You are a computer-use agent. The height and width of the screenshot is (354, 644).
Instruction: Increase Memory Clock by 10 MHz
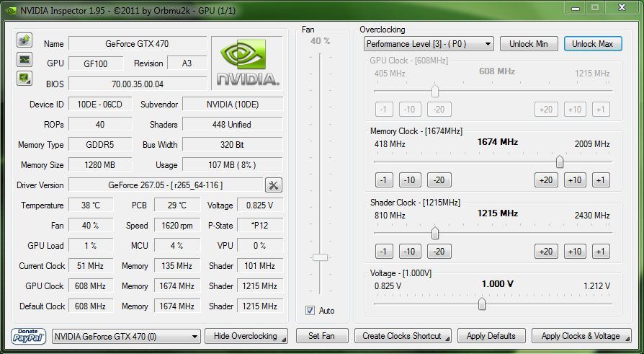click(575, 180)
